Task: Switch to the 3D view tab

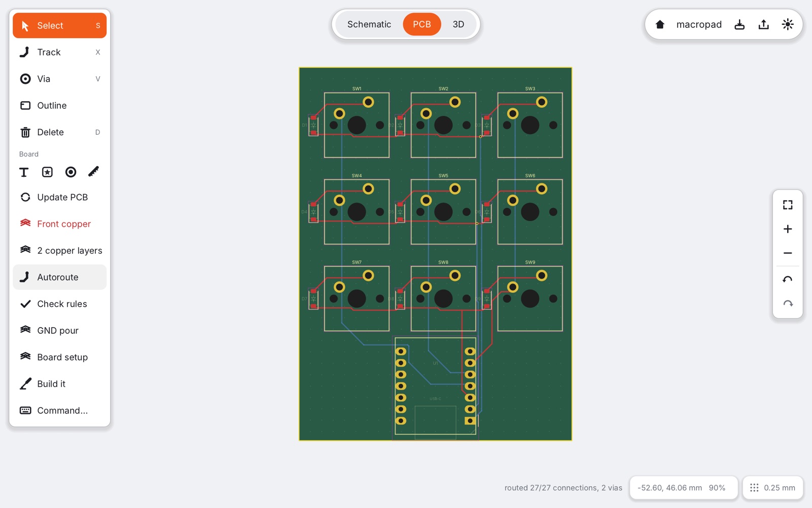Action: click(458, 24)
